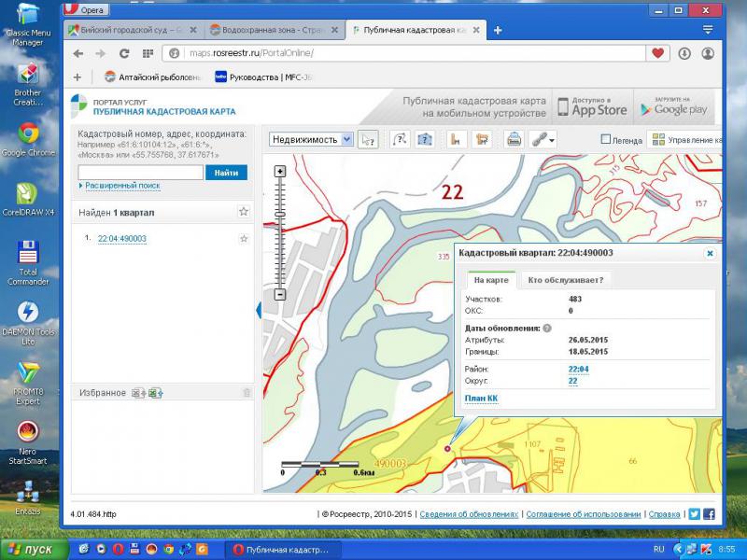This screenshot has width=747, height=560.
Task: Open the План КК link
Action: point(481,399)
